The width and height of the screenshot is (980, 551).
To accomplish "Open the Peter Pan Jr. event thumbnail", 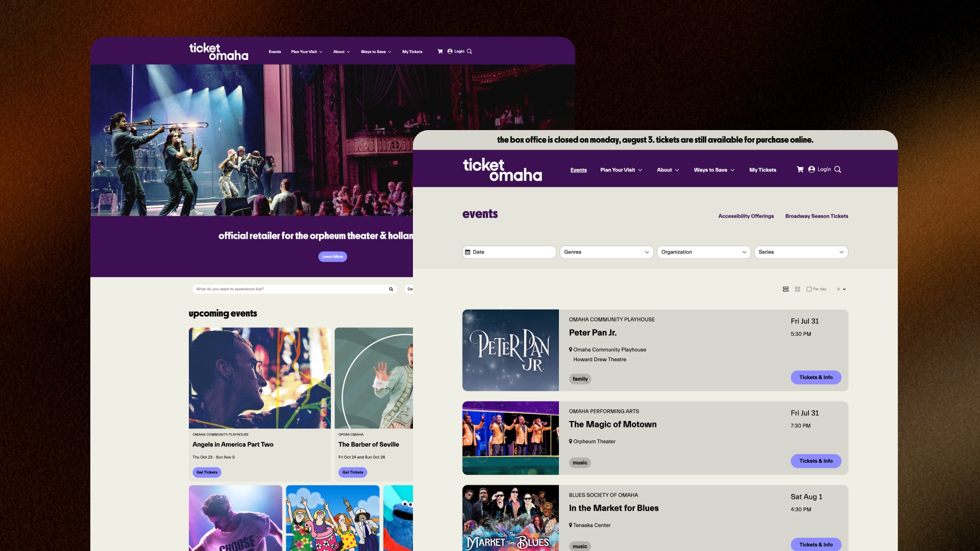I will pyautogui.click(x=510, y=350).
